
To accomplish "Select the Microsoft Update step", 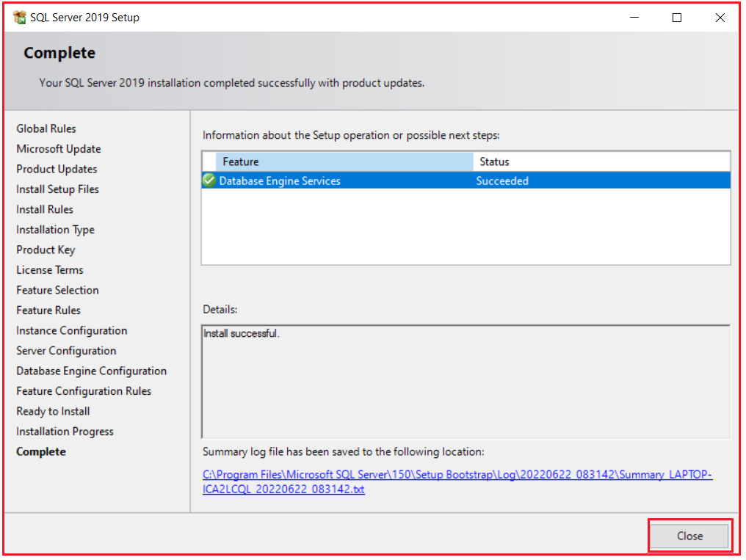I will [59, 149].
